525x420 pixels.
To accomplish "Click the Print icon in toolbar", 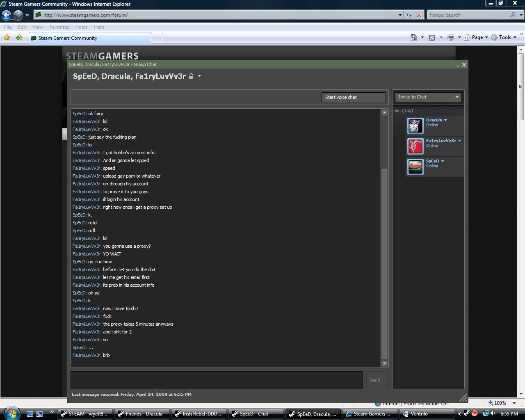I will [451, 37].
